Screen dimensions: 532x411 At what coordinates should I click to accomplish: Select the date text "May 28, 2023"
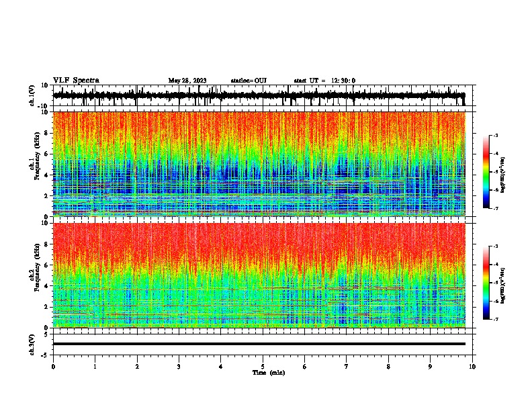(187, 81)
